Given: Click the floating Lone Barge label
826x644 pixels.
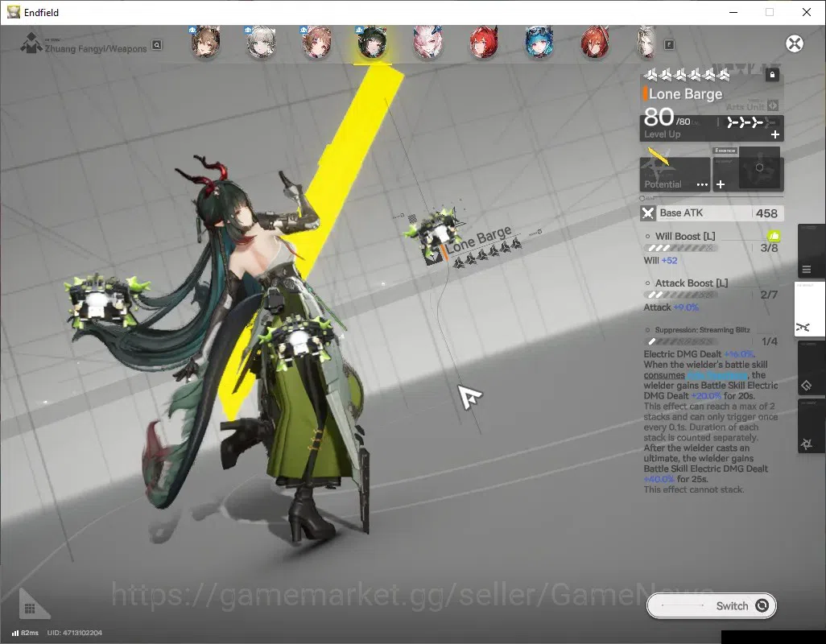Looking at the screenshot, I should (478, 240).
